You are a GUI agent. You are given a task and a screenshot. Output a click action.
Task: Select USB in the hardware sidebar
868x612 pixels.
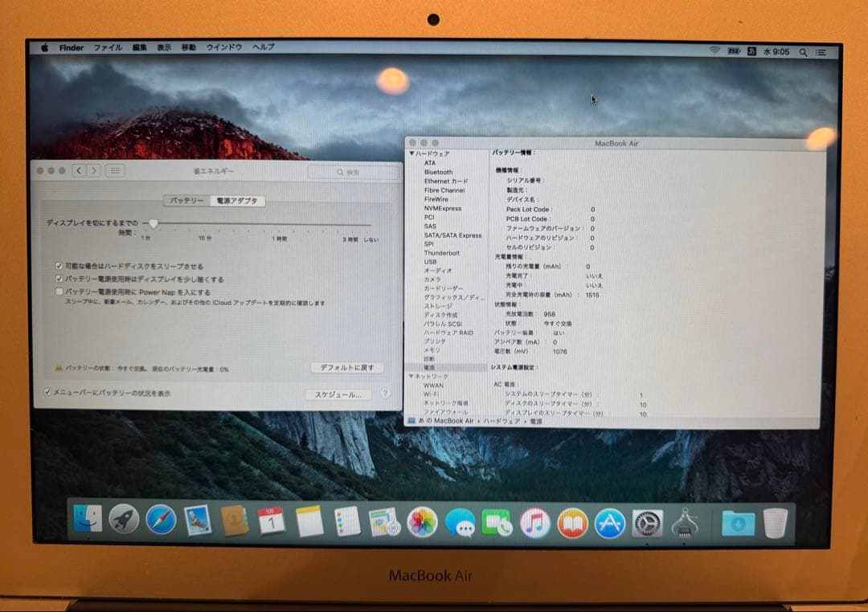pos(429,261)
